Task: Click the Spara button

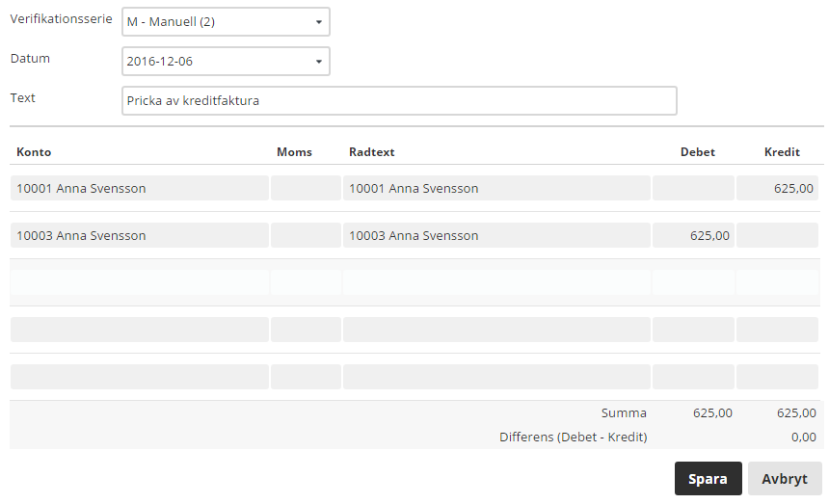Action: click(x=708, y=479)
